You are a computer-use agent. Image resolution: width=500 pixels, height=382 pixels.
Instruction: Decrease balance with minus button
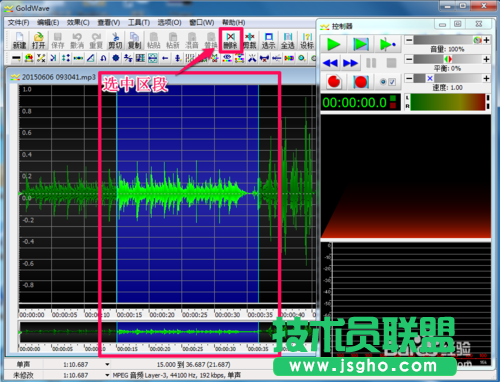tap(409, 59)
